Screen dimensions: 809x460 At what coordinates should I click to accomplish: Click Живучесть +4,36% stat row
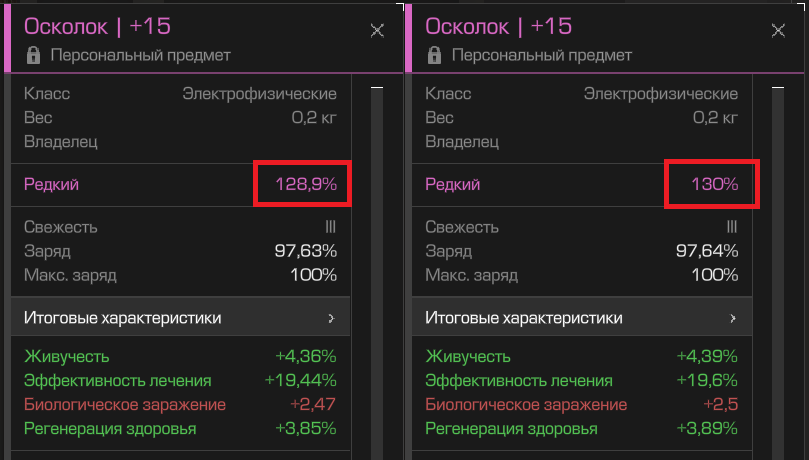tap(181, 356)
